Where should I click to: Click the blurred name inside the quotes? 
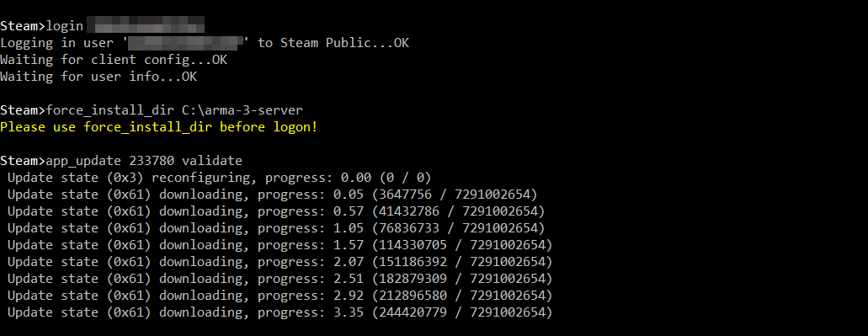(186, 43)
